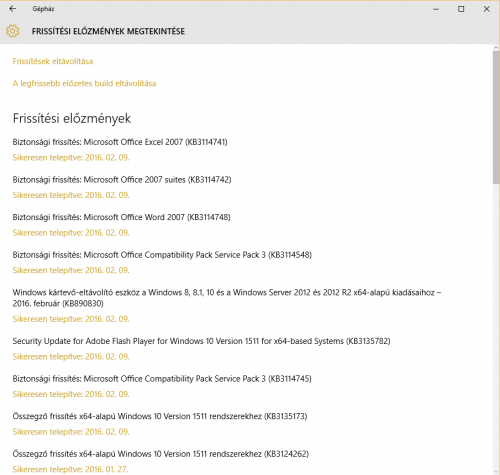Open install status under Adobe Flash Player KB3135782

click(71, 357)
